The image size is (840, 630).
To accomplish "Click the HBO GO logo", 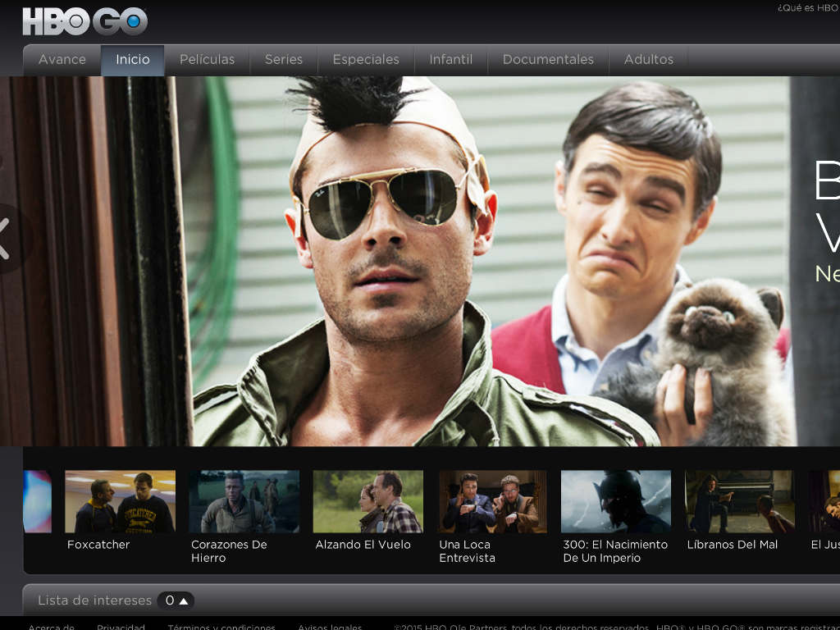I will coord(84,21).
